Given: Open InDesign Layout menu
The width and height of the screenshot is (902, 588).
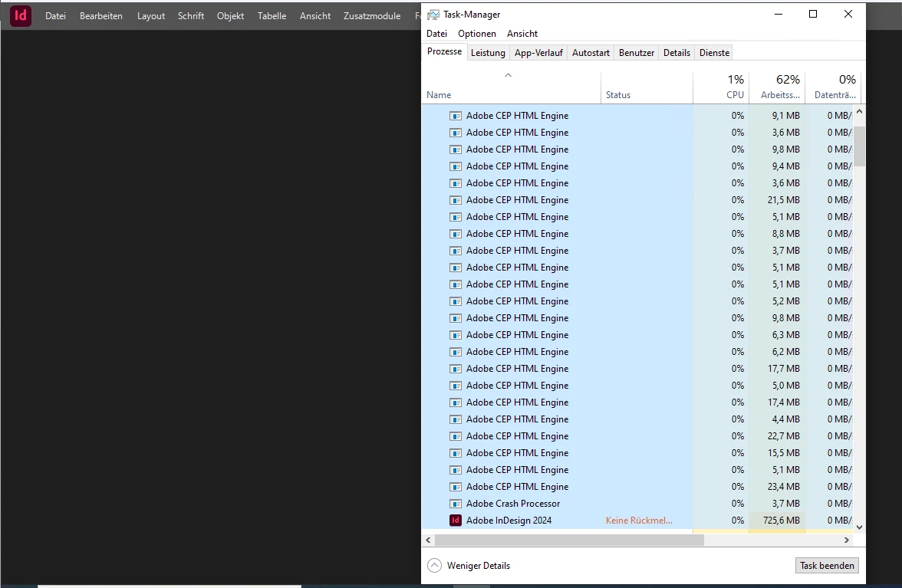Looking at the screenshot, I should 150,16.
